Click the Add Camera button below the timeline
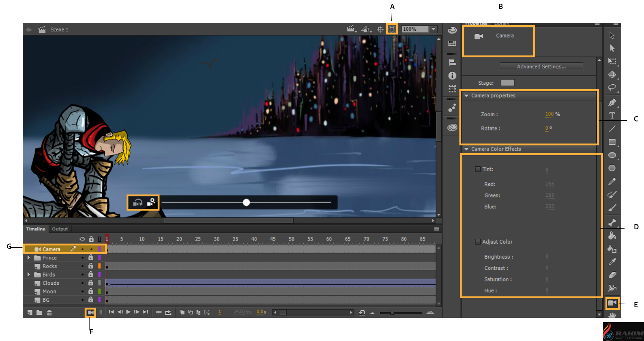Screen dimensions: 644x341 point(91,313)
